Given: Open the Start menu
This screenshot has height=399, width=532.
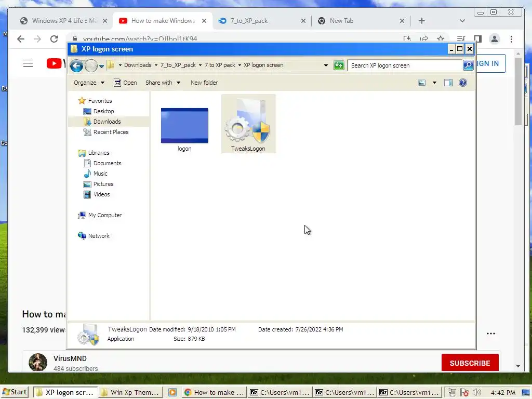Looking at the screenshot, I should [15, 392].
